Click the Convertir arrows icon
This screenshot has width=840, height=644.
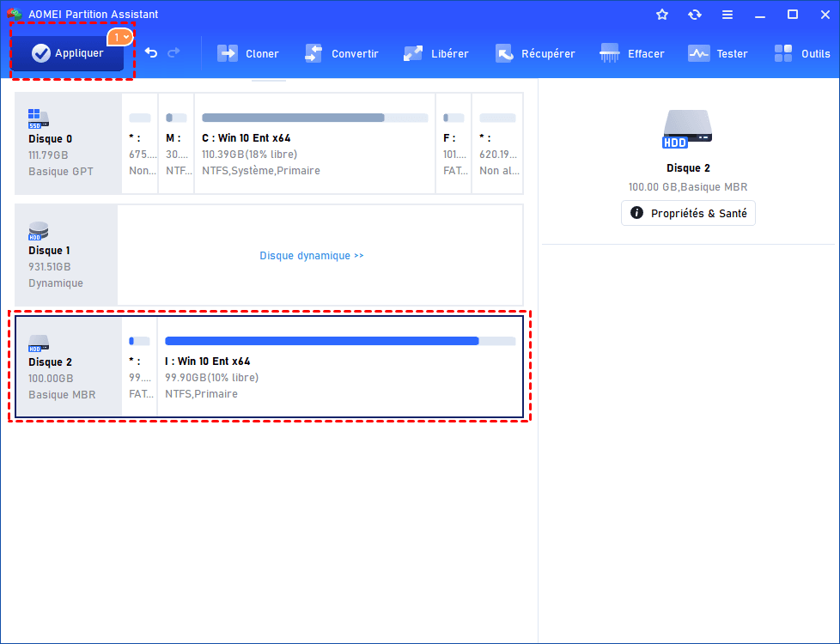tap(313, 53)
